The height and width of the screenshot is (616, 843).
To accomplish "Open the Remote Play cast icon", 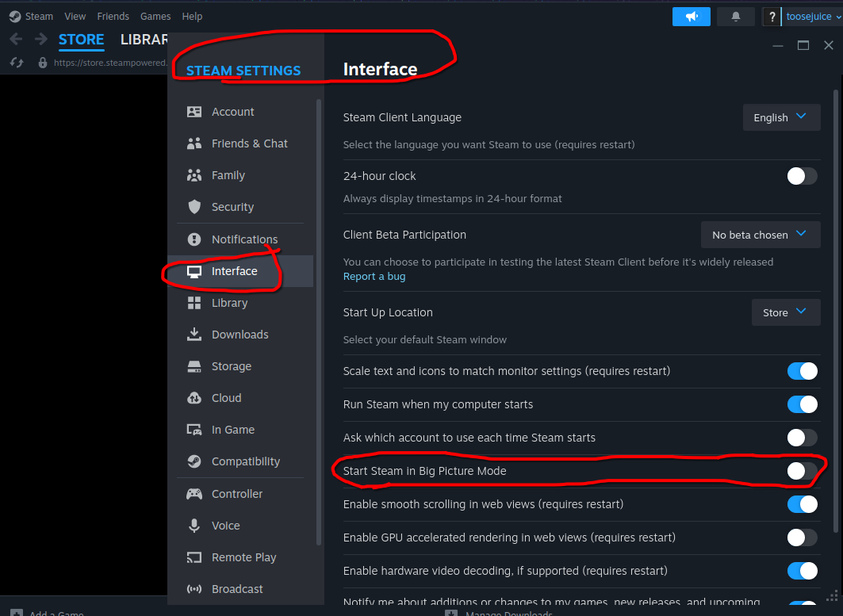I will [x=194, y=557].
